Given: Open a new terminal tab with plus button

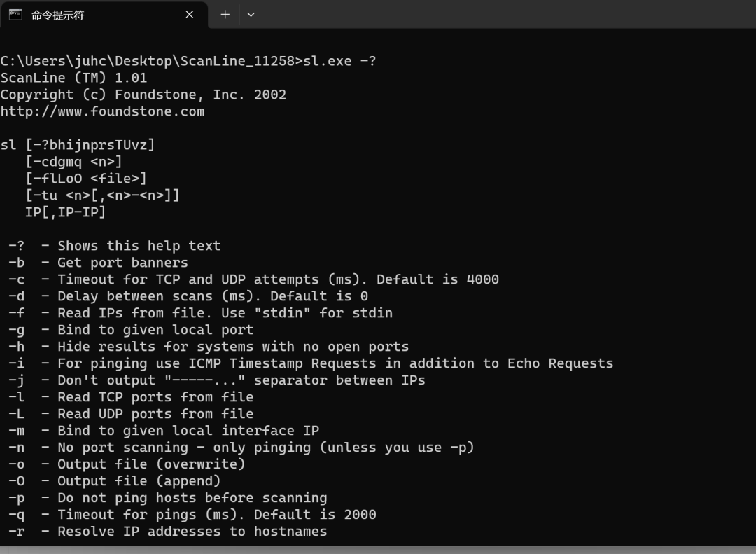Looking at the screenshot, I should click(x=225, y=15).
